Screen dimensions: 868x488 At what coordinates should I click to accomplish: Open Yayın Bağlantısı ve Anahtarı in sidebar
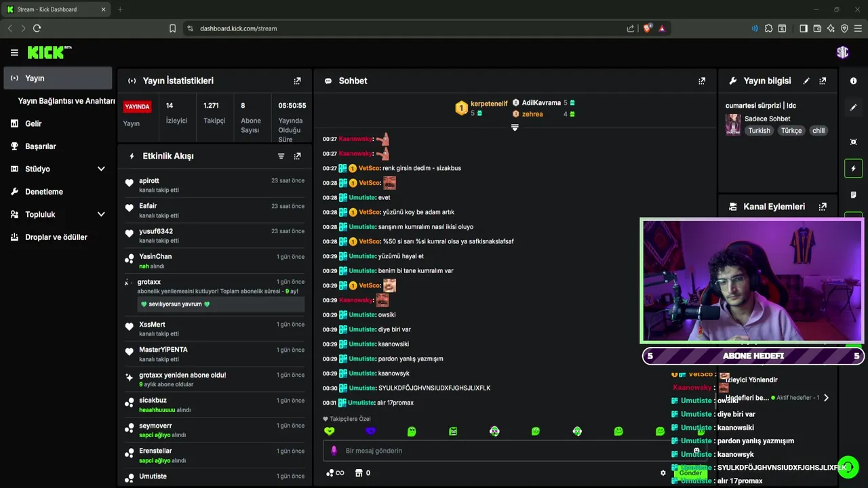[66, 101]
